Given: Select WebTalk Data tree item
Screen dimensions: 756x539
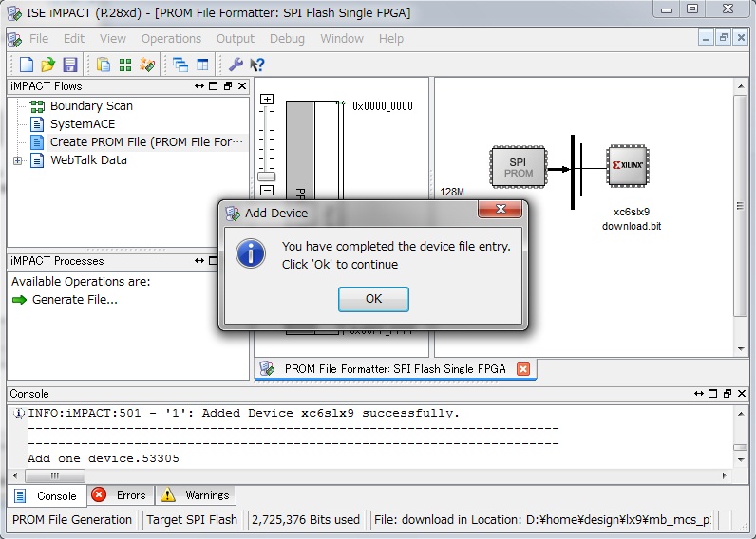Looking at the screenshot, I should [88, 160].
